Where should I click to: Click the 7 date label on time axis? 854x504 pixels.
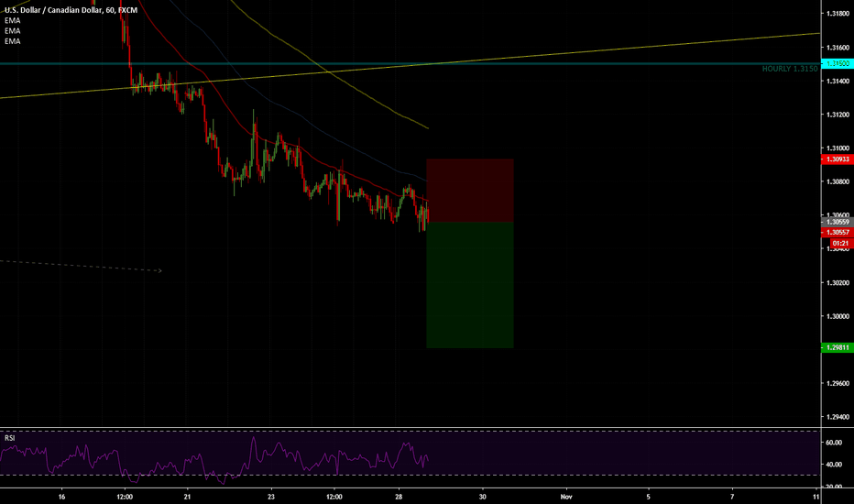point(732,497)
